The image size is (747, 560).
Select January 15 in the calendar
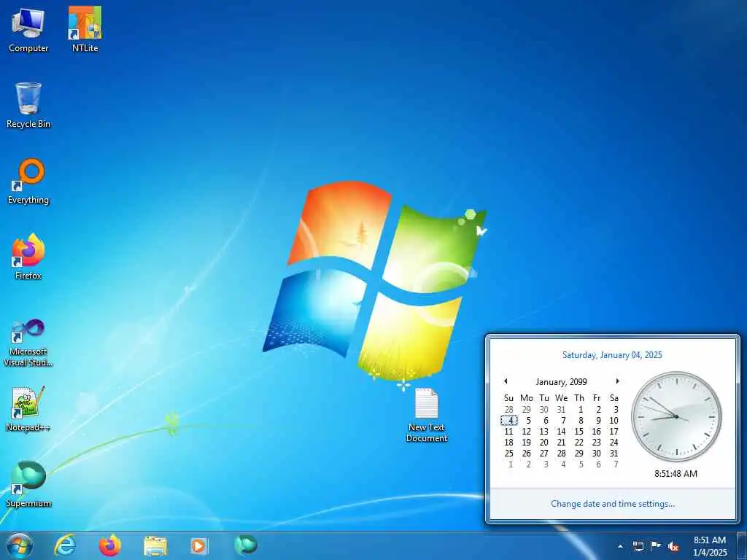point(578,432)
